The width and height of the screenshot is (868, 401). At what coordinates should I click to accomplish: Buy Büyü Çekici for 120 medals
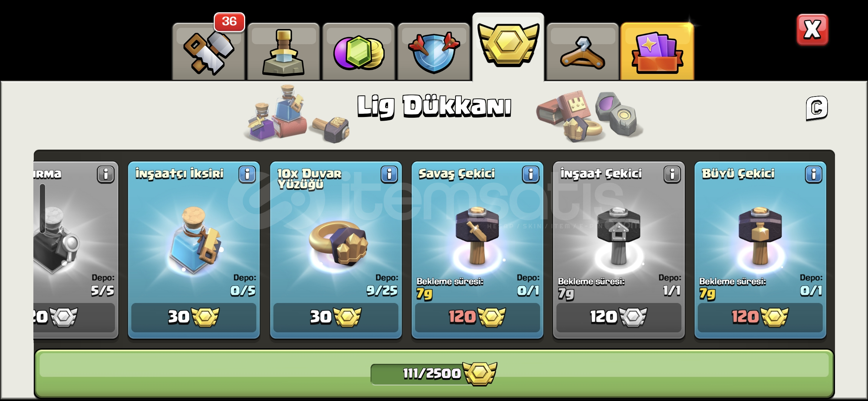point(760,317)
